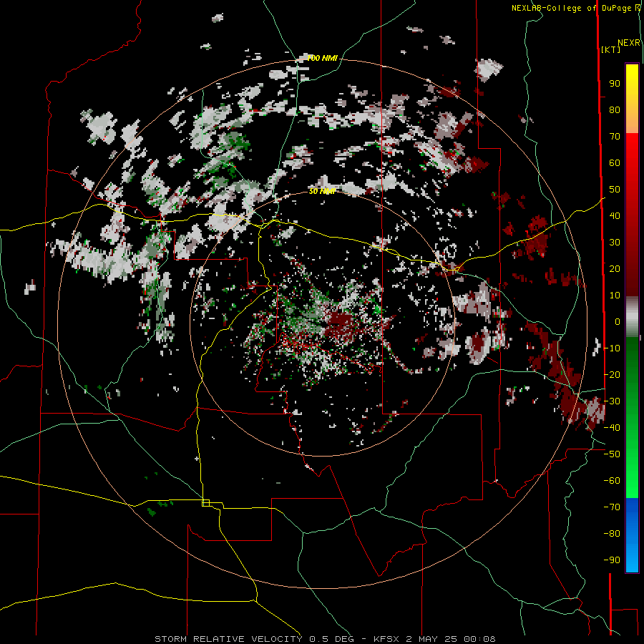Click the positive 80 value on the velocity scale
The height and width of the screenshot is (644, 644).
point(615,110)
